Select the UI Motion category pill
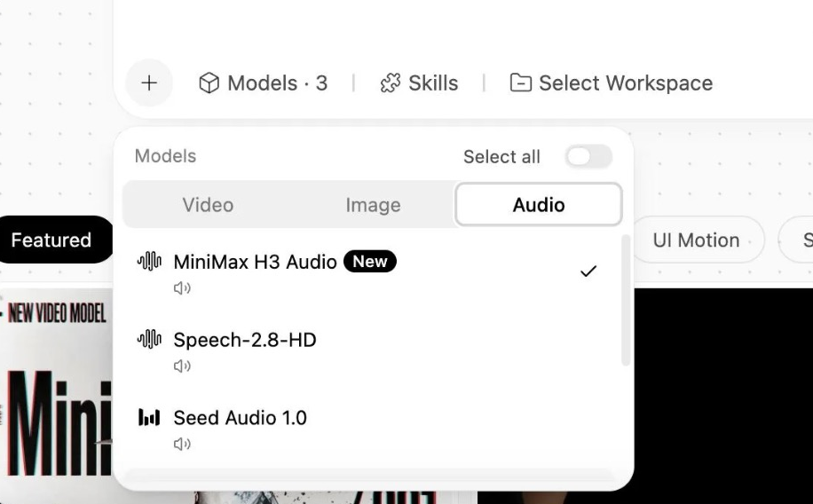 (x=697, y=240)
